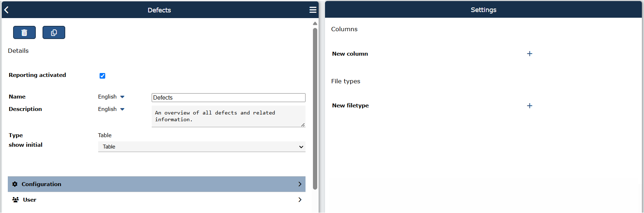
Task: Open the show initial Table dropdown
Action: click(x=202, y=147)
